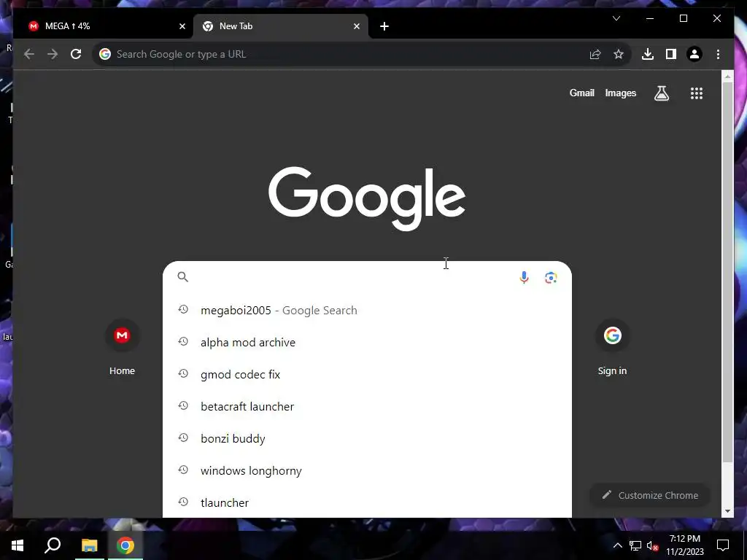This screenshot has height=560, width=747.
Task: Switch to the MEGA 4% tab
Action: click(105, 26)
